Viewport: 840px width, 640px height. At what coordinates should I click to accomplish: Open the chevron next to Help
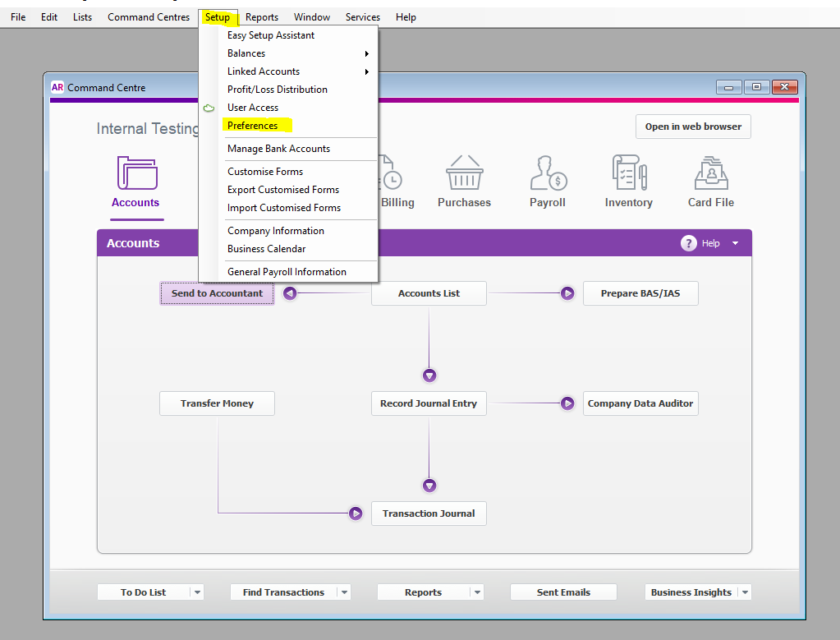click(x=735, y=243)
